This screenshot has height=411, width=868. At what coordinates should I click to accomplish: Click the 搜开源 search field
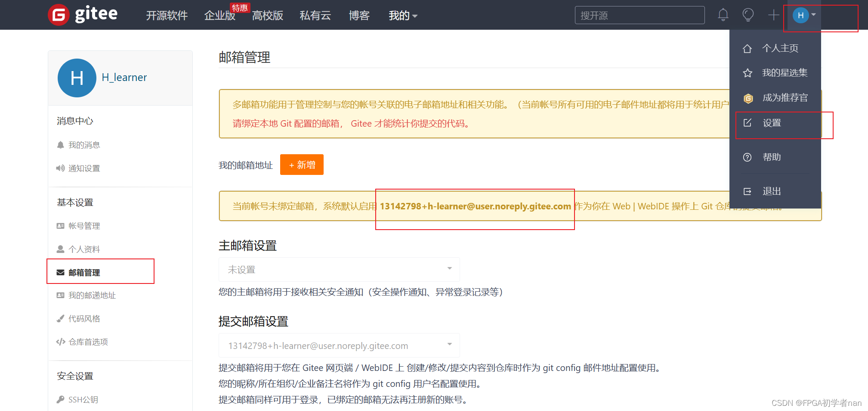639,15
